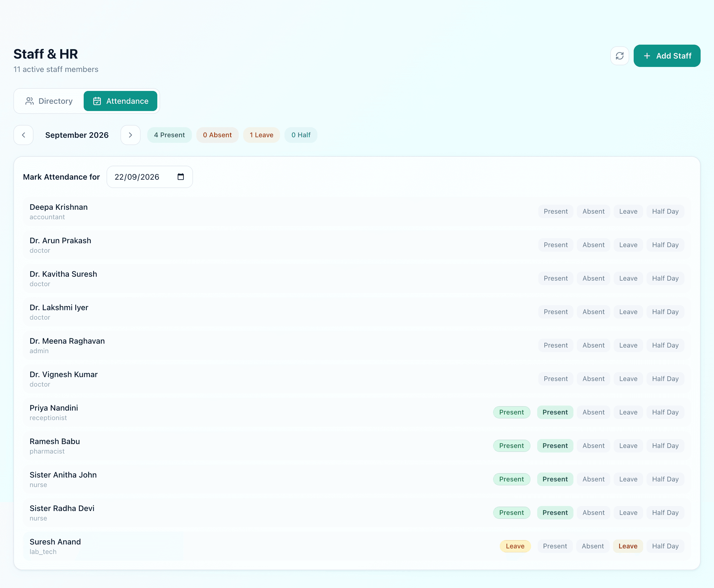Mark Dr. Meena Raghavan as Present
The width and height of the screenshot is (714, 588).
click(x=556, y=346)
